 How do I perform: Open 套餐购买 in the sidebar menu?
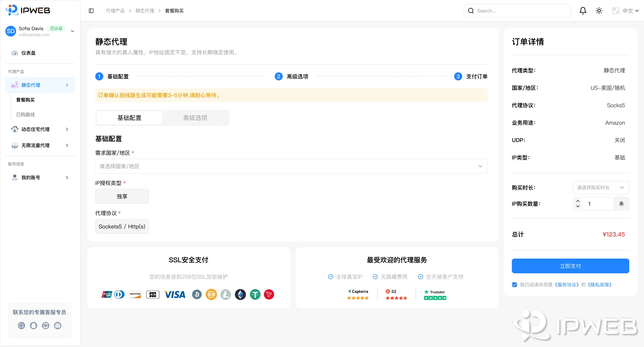[x=25, y=99]
